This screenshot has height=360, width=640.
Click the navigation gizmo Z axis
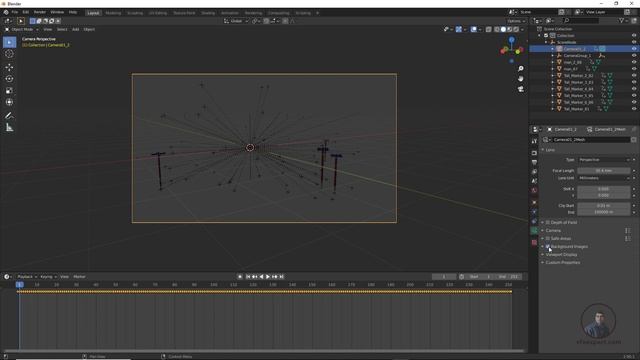[511, 40]
